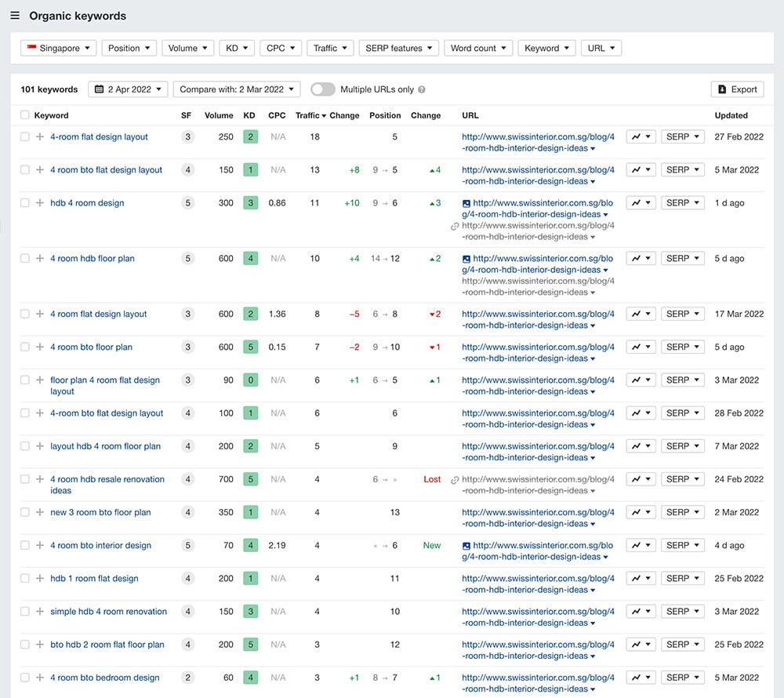Click the image pack icon in the 4 room bto interior design row
Screen dimensions: 784x698
coord(466,546)
